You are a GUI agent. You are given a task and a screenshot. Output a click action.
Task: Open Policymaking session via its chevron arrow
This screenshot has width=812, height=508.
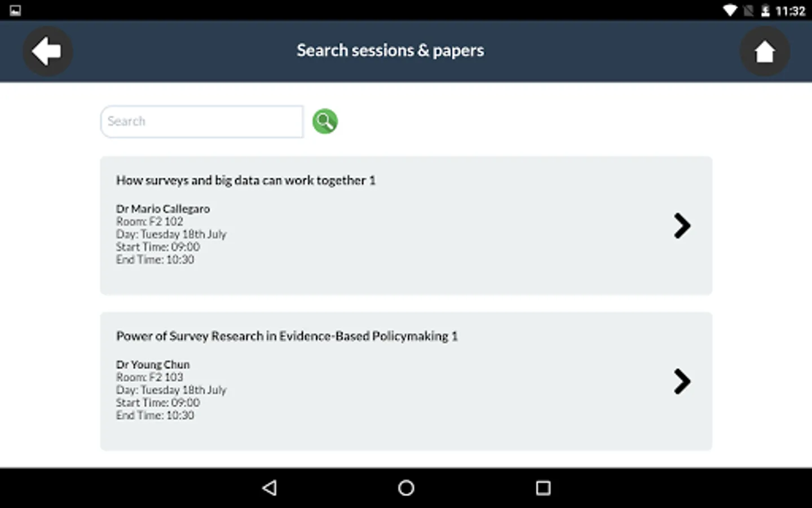point(682,382)
